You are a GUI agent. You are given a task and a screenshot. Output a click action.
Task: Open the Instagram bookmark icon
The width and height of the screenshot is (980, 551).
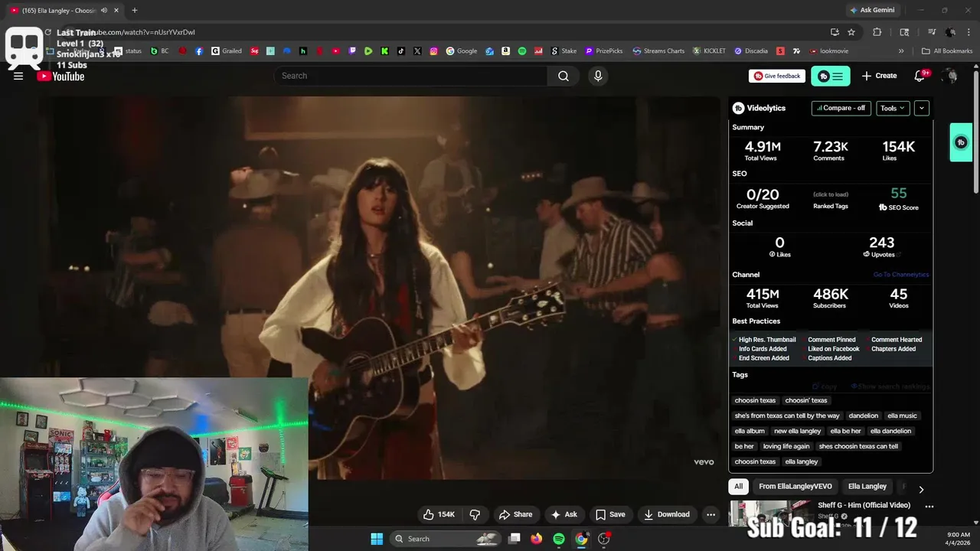point(433,51)
